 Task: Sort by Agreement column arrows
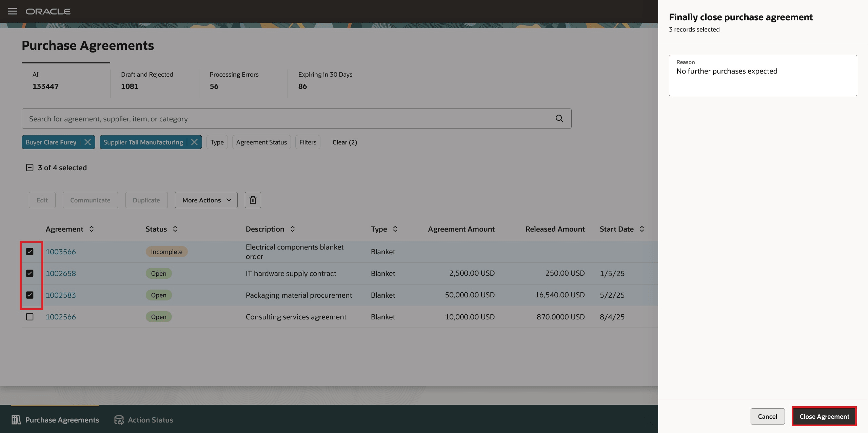click(x=92, y=229)
